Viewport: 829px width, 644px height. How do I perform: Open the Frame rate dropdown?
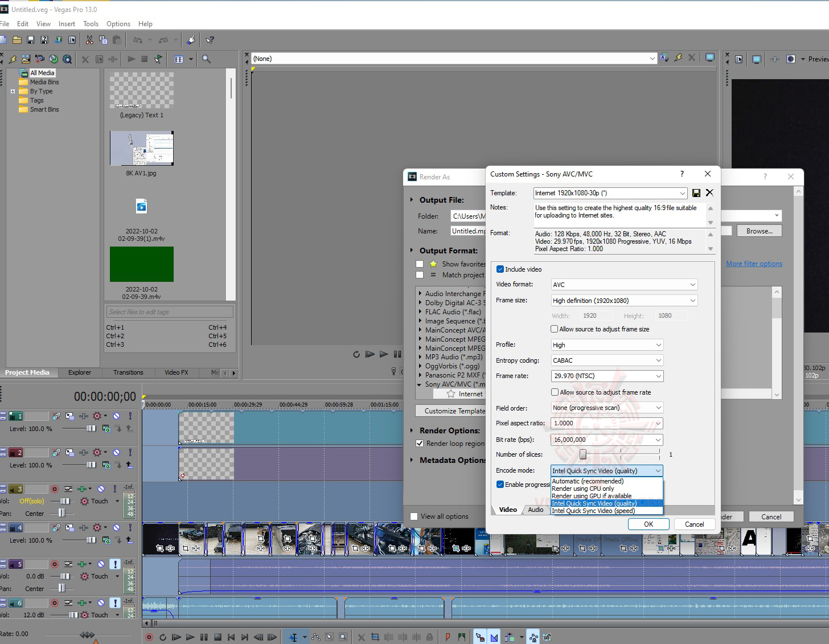pyautogui.click(x=607, y=376)
